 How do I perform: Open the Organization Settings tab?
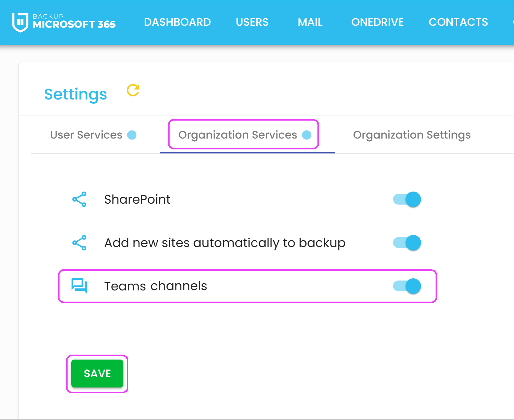tap(412, 135)
